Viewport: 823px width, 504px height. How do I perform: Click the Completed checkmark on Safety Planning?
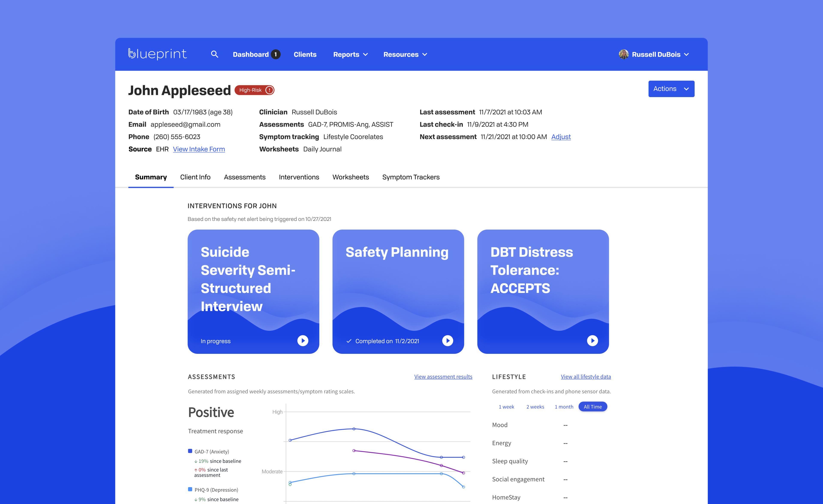coord(349,341)
